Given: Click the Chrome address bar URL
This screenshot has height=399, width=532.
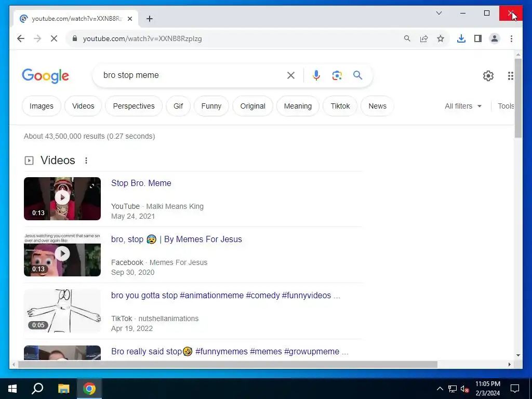Looking at the screenshot, I should click(x=142, y=38).
